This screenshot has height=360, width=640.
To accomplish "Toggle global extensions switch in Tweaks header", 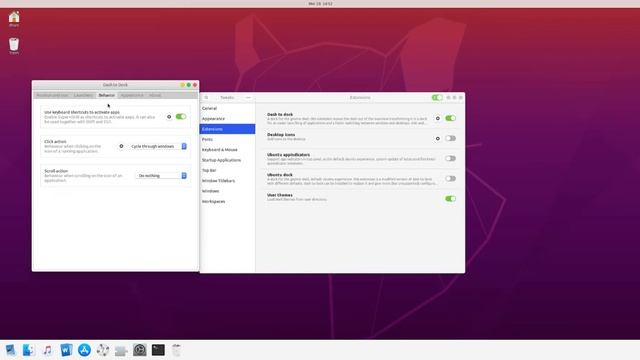I will click(x=437, y=98).
